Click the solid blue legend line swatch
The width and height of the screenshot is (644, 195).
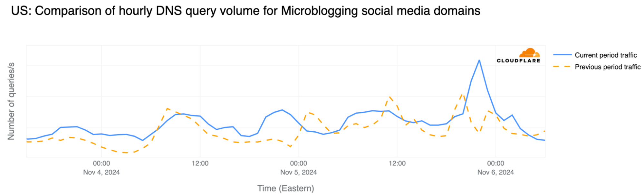point(562,55)
